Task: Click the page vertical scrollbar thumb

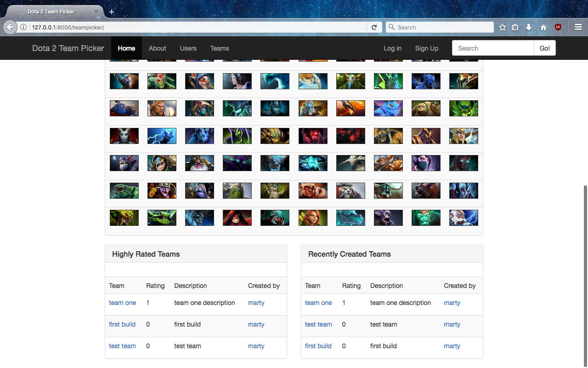Action: click(585, 276)
